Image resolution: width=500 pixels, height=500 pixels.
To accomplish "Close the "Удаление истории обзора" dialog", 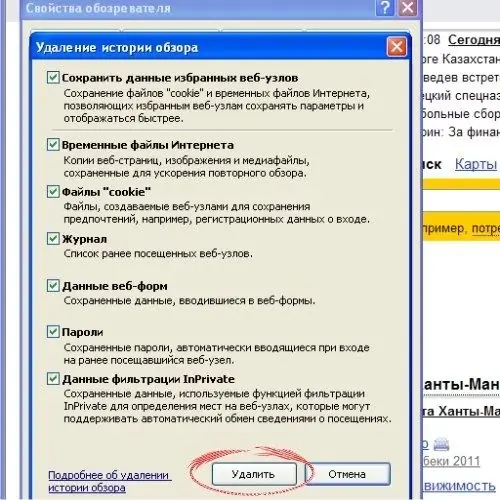I will coord(396,47).
